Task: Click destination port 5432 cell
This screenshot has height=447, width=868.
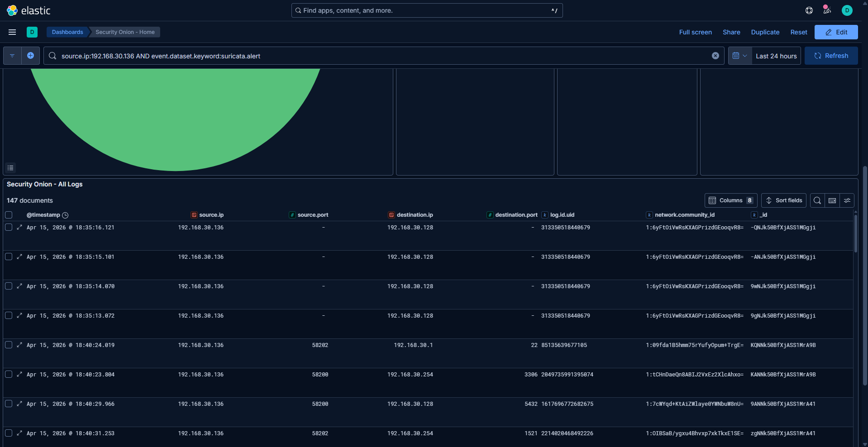Action: 531,404
